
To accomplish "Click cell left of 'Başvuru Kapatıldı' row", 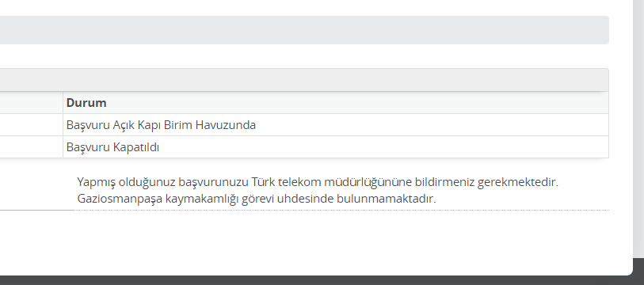I will pyautogui.click(x=31, y=147).
